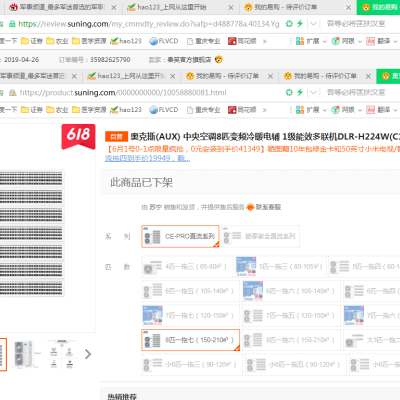Open the 医学资源 bookmark folder in product.suning.com window
400x400 pixels.
(89, 110)
